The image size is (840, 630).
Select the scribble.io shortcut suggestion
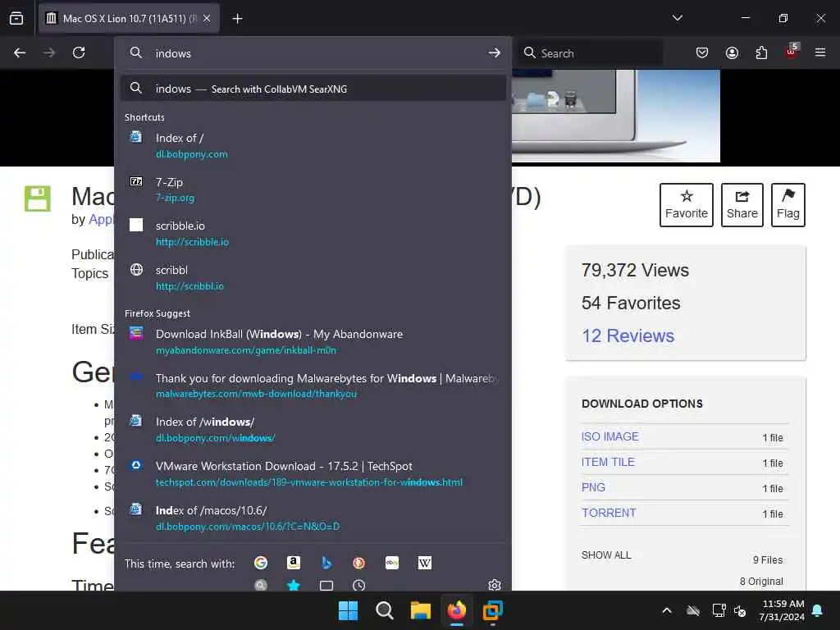(x=313, y=234)
